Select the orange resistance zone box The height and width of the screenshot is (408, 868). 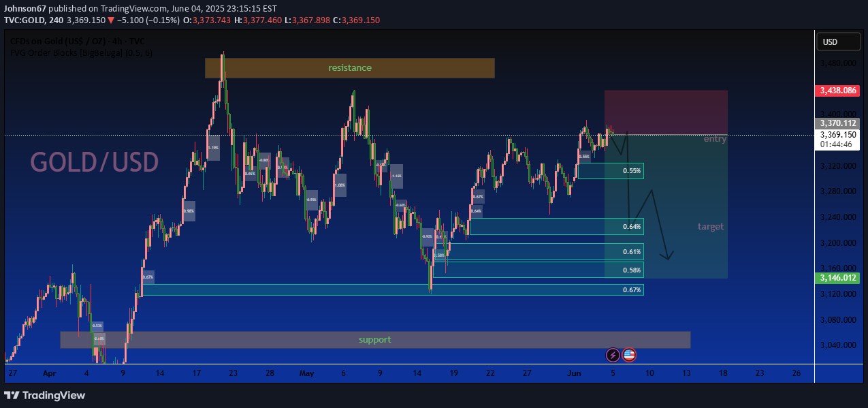pyautogui.click(x=349, y=68)
